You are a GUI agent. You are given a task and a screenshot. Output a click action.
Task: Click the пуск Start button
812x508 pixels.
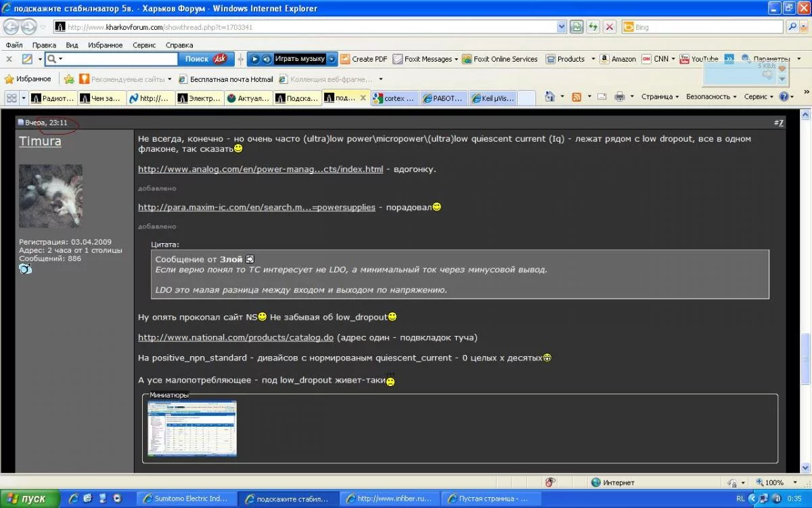point(29,499)
